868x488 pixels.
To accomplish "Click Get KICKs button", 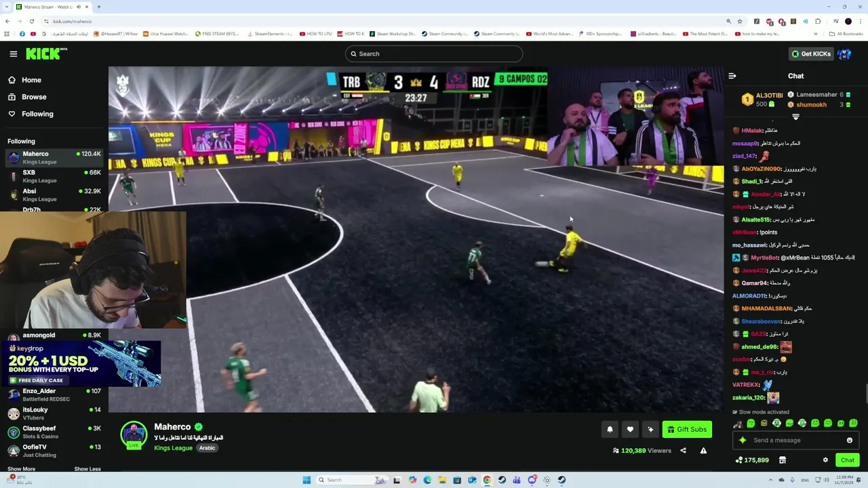I will tap(810, 54).
